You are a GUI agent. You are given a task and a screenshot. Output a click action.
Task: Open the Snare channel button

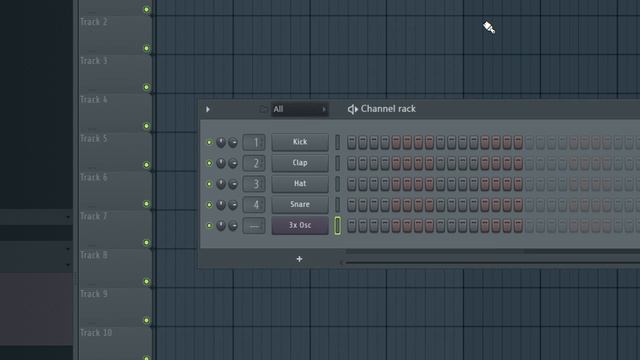300,204
